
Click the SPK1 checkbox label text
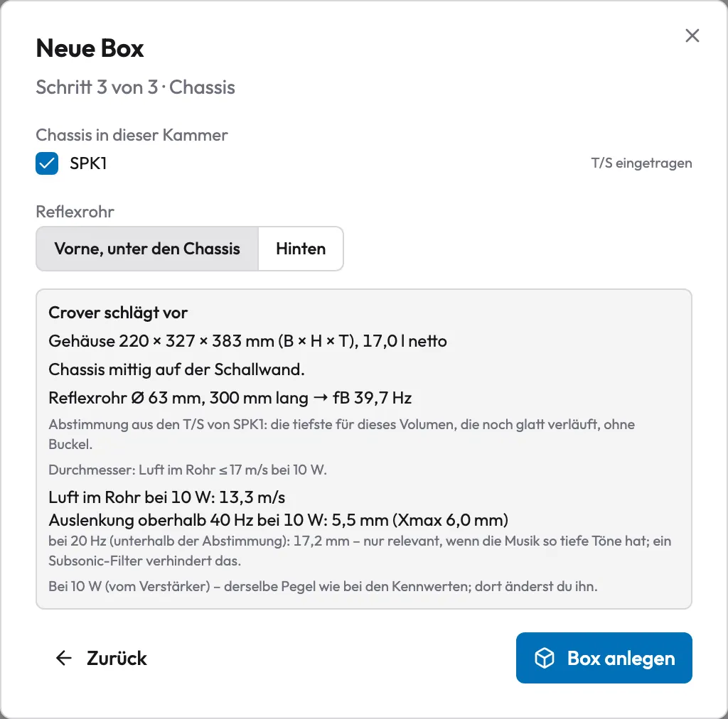(88, 163)
